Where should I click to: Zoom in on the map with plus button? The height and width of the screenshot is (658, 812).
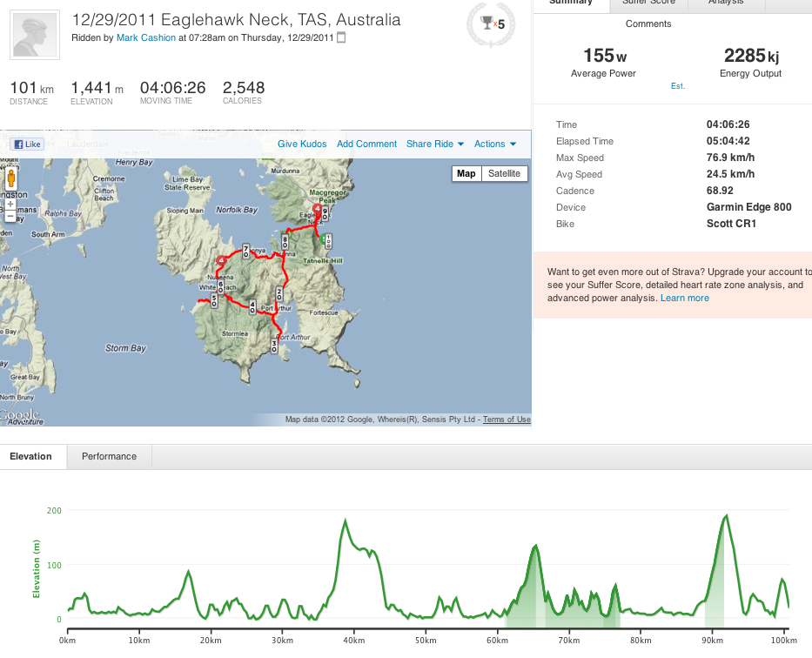(11, 205)
